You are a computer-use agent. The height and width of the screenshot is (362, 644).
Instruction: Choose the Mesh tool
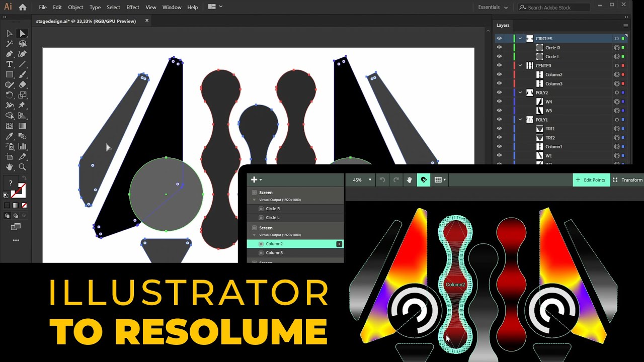click(x=10, y=126)
